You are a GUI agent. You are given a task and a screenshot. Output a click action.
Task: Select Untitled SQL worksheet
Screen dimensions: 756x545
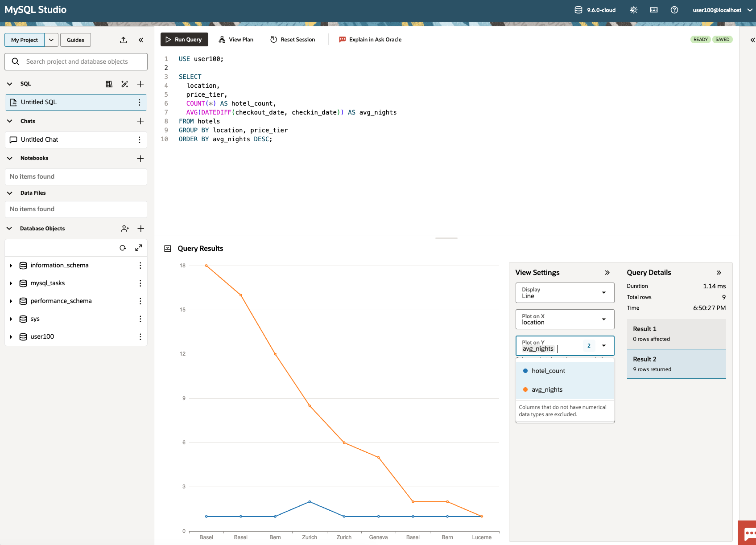coord(76,102)
